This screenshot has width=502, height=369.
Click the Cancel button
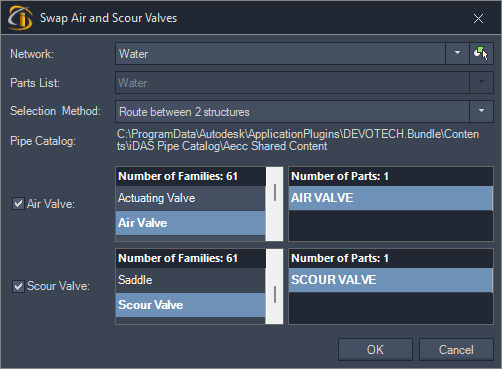pos(456,350)
